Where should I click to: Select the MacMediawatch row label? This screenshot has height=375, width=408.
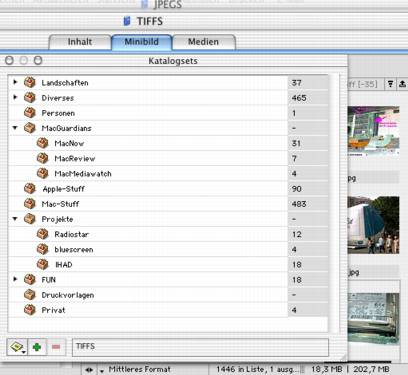(83, 174)
